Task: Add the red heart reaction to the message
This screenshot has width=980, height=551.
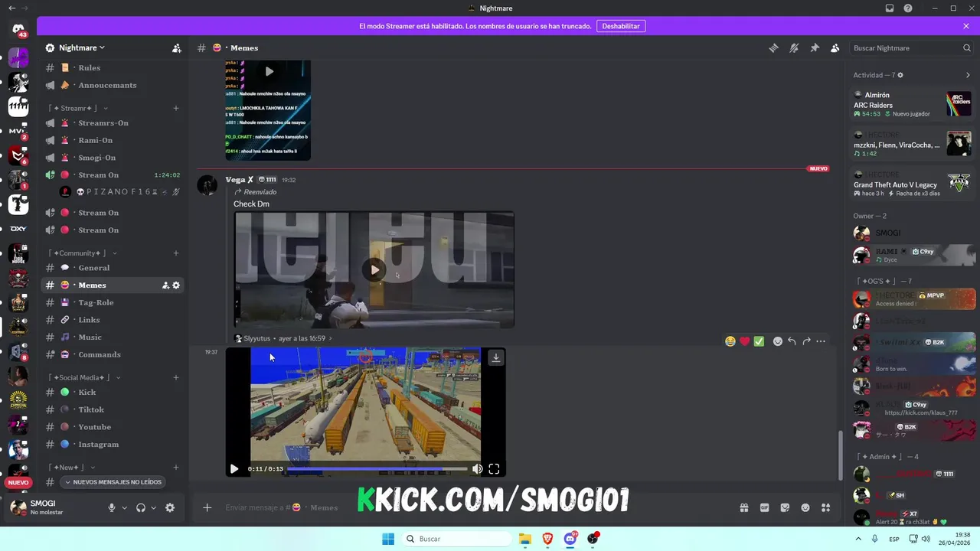Action: click(x=744, y=341)
